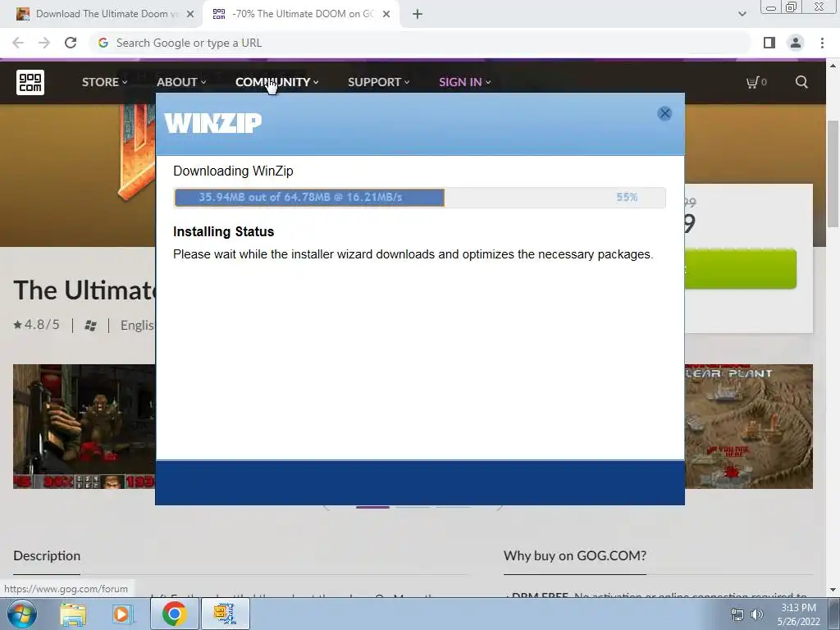Select the WinZip installer taskbar icon
This screenshot has width=840, height=630.
tap(225, 614)
